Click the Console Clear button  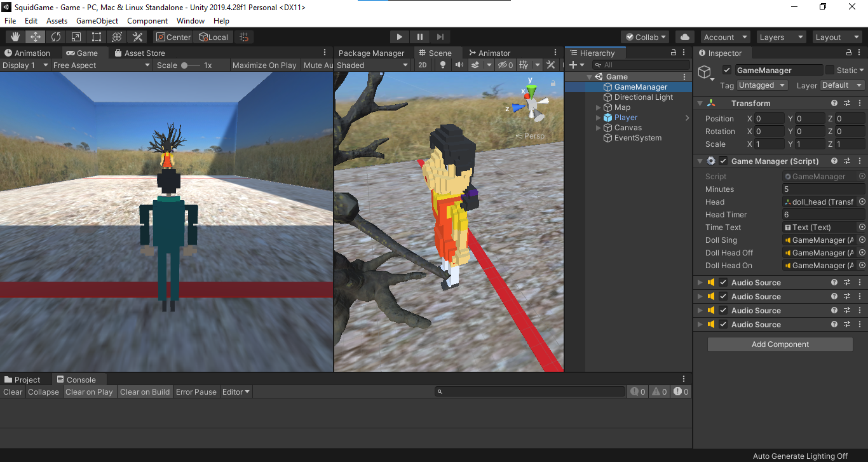(x=13, y=391)
